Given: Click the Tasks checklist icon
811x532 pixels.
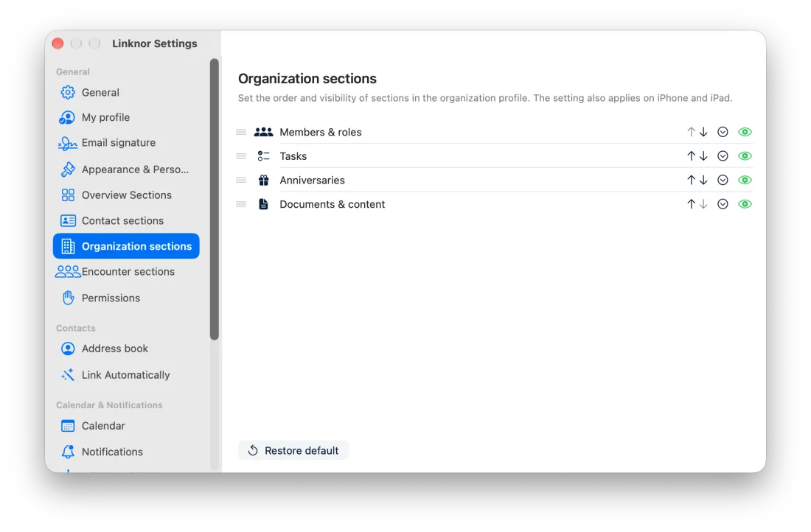Looking at the screenshot, I should [x=263, y=156].
